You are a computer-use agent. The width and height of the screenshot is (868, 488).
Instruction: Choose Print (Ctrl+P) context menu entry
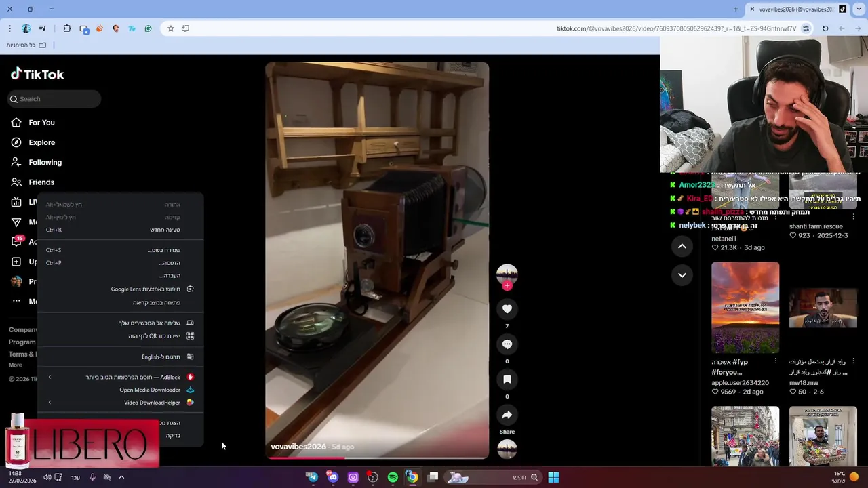pyautogui.click(x=120, y=263)
